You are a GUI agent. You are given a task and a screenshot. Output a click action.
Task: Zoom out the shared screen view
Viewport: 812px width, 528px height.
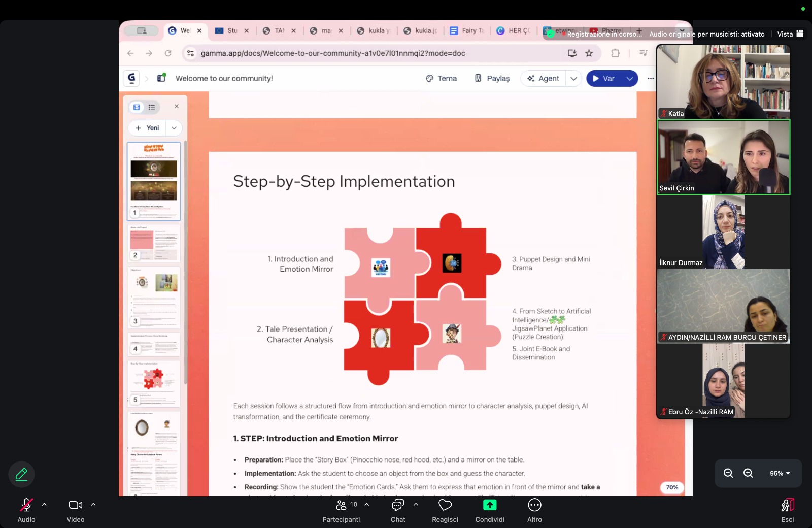point(728,473)
